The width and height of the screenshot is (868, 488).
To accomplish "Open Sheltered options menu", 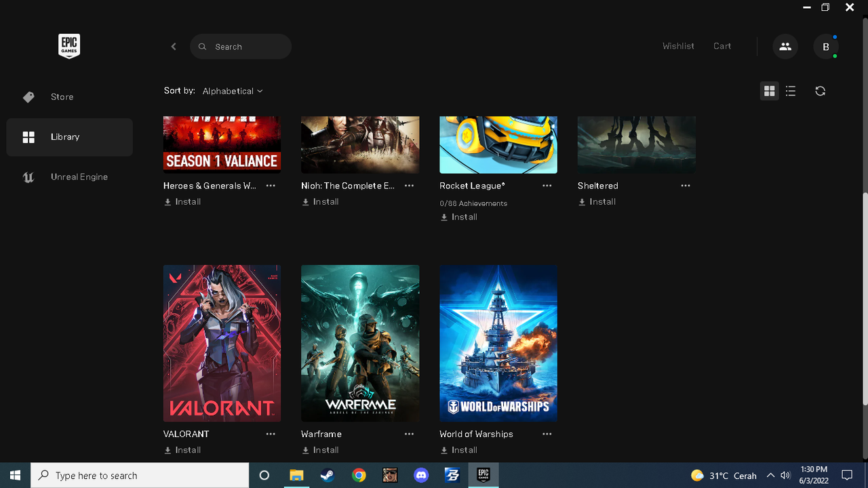I will pos(686,186).
